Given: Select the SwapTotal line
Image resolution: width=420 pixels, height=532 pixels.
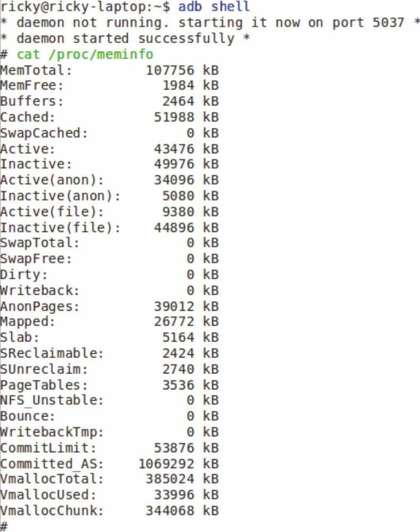Looking at the screenshot, I should 110,243.
